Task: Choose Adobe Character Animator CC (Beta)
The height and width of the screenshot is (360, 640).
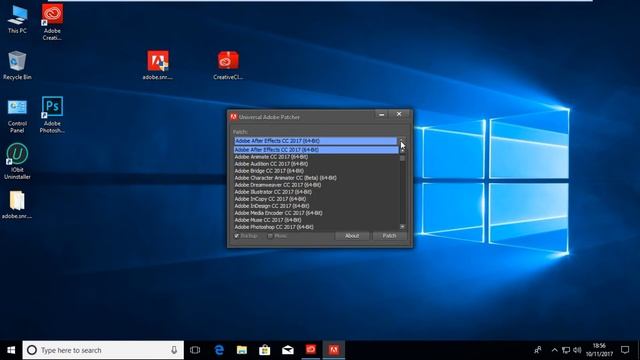Action: tap(316, 178)
